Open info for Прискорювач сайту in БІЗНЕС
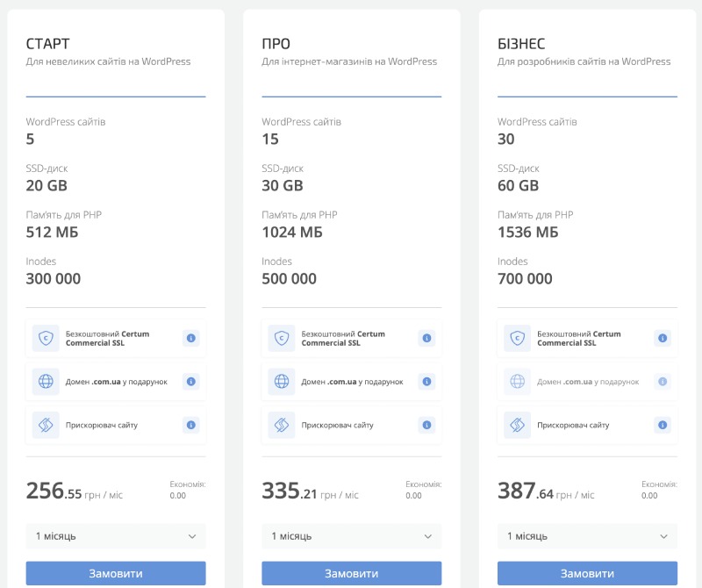 [x=663, y=425]
